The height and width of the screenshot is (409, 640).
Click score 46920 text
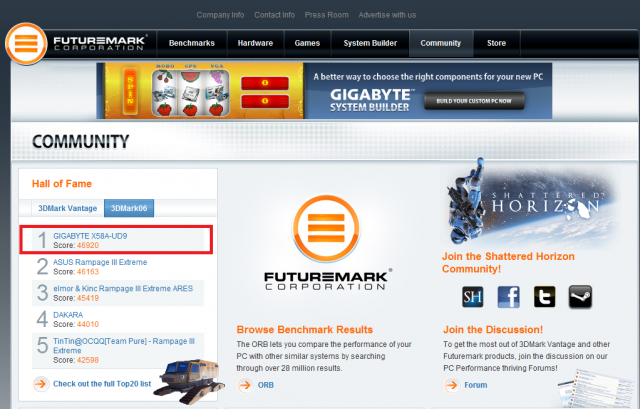pyautogui.click(x=88, y=245)
